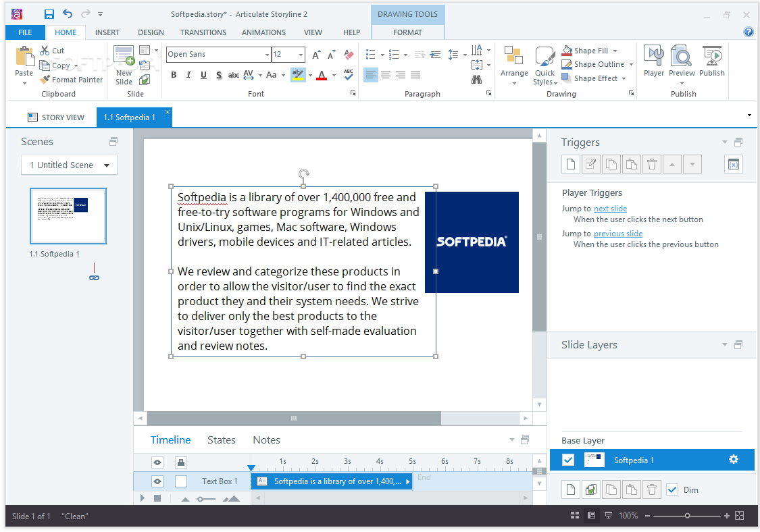Image resolution: width=760 pixels, height=532 pixels.
Task: Open the Shape Fill dropdown arrow
Action: pos(615,51)
